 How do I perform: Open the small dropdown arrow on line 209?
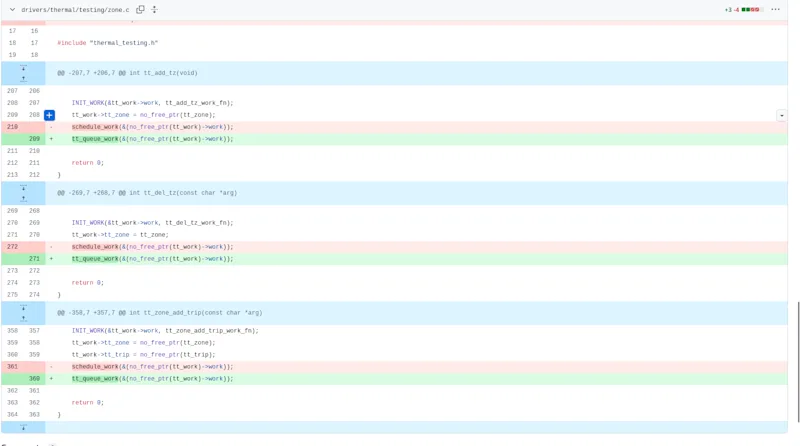click(782, 116)
